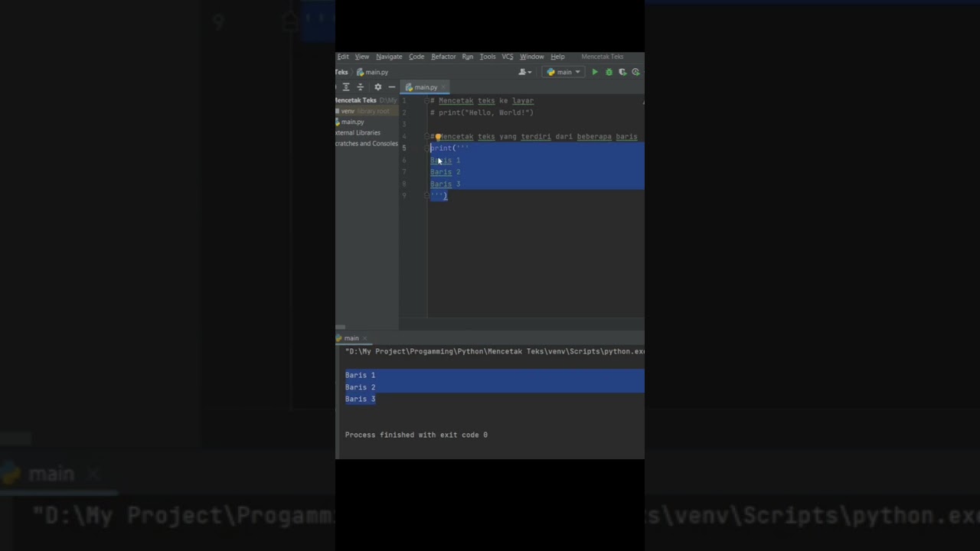This screenshot has height=551, width=980.
Task: Run the main configuration with green play icon
Action: click(x=595, y=72)
